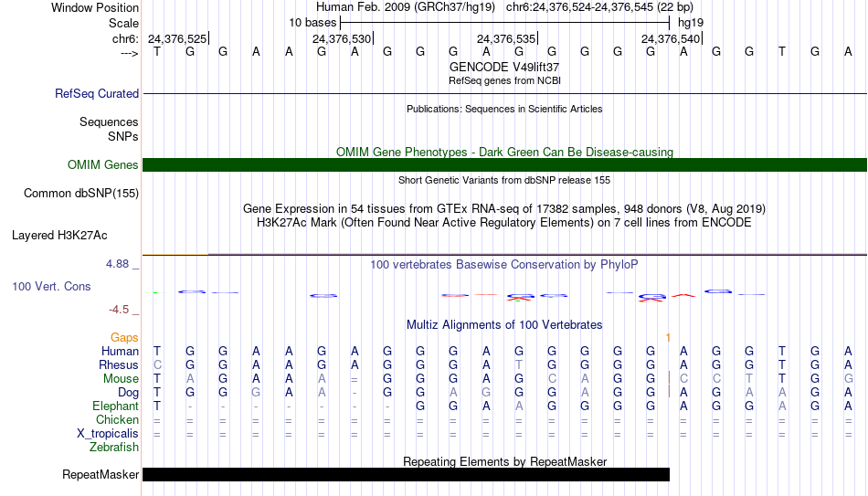
Task: Click the RefSeq Curated track label
Action: [96, 93]
